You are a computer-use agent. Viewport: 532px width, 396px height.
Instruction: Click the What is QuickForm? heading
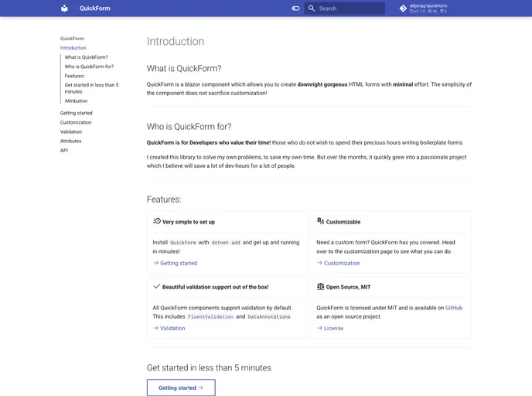click(184, 69)
